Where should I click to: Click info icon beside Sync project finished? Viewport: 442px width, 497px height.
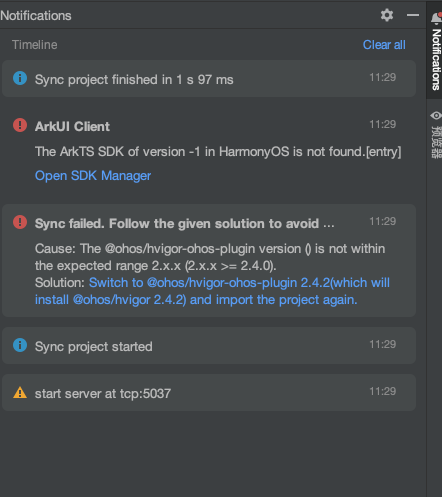(x=20, y=78)
